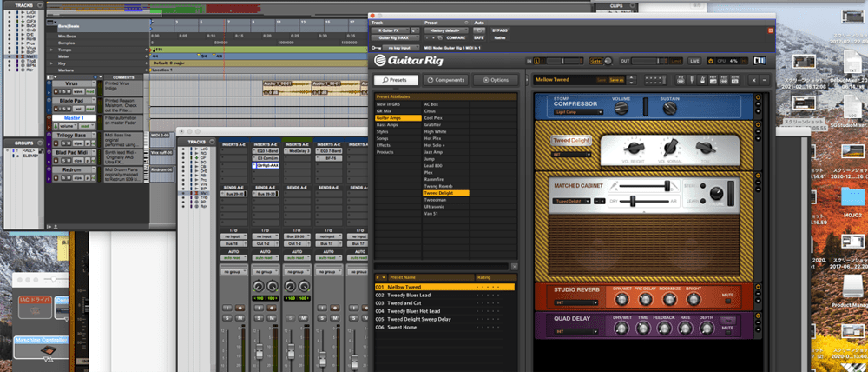Image resolution: width=868 pixels, height=372 pixels.
Task: Toggle the Guitar Rig power button near CPU
Action: coord(711,61)
